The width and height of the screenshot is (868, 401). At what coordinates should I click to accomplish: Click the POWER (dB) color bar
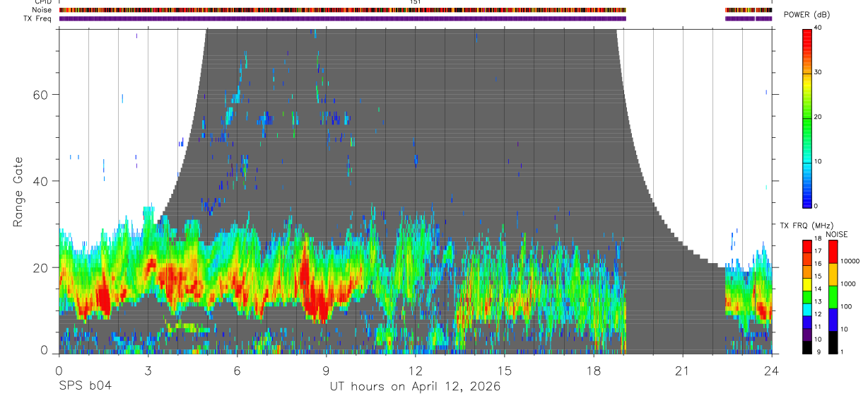(807, 117)
